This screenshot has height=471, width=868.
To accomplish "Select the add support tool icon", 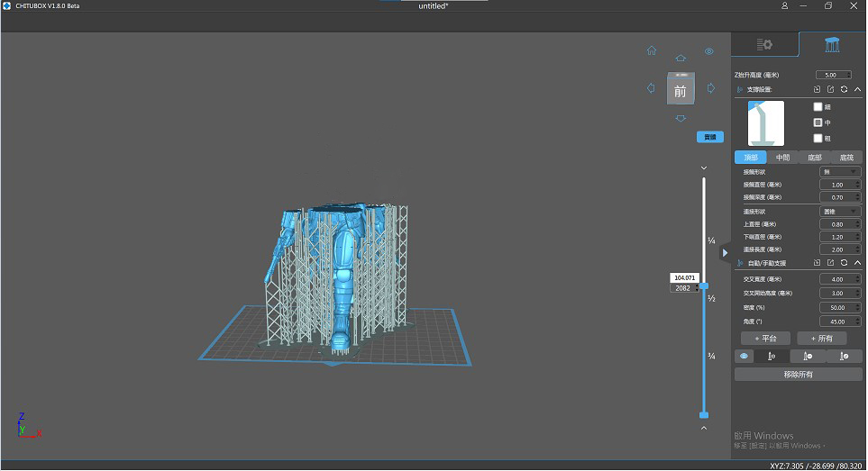I will [x=772, y=356].
